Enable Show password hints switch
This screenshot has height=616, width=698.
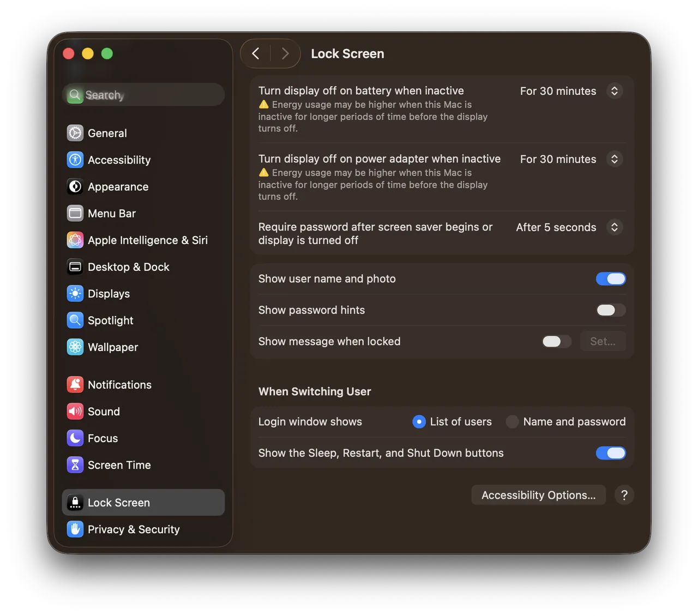pyautogui.click(x=611, y=310)
